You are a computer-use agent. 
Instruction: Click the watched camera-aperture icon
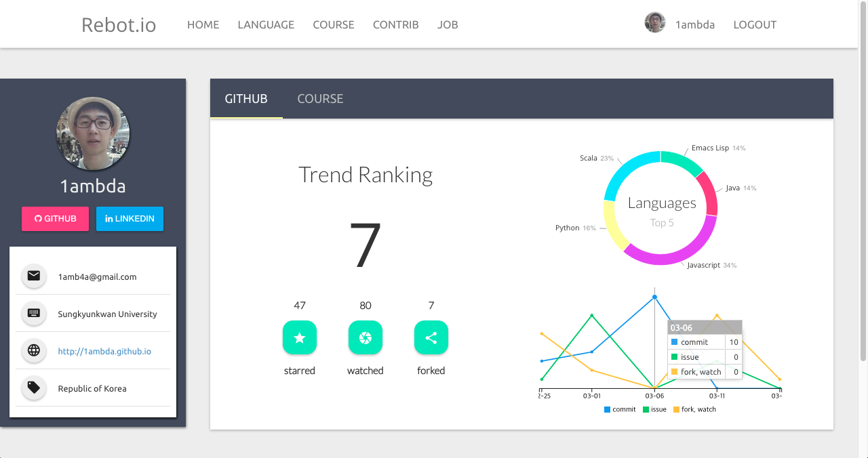pyautogui.click(x=366, y=337)
